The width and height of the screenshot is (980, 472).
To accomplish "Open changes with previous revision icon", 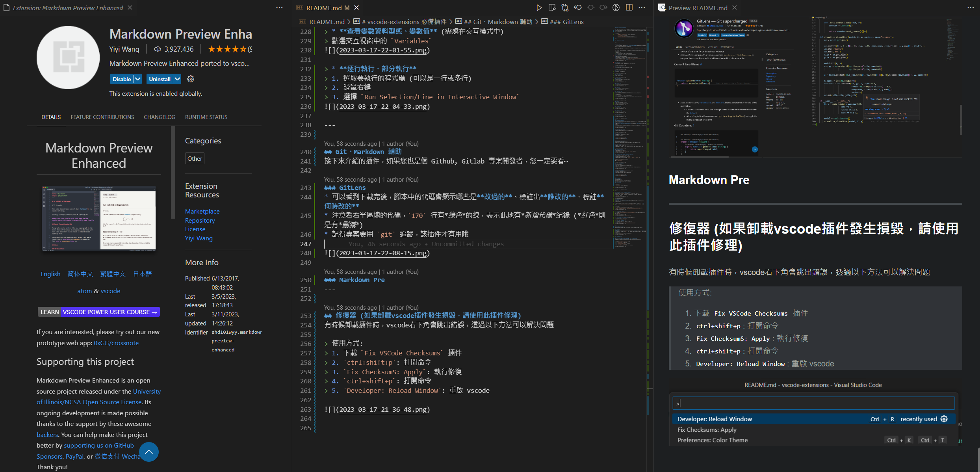I will click(x=578, y=7).
